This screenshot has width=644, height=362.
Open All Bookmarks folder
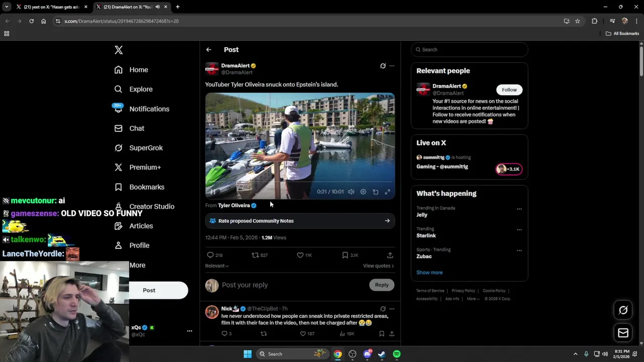tap(622, 34)
